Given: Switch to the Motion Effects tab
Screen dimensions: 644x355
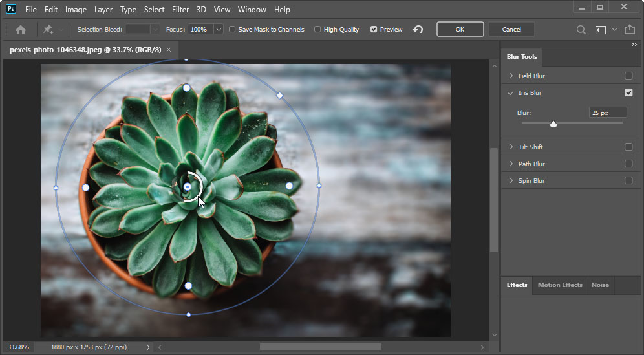Looking at the screenshot, I should tap(560, 285).
